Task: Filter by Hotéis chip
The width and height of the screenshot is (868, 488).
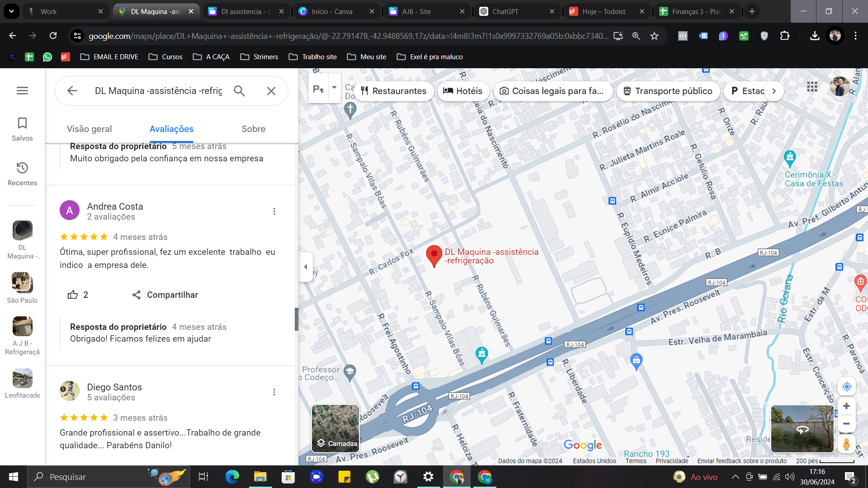Action: pos(463,91)
